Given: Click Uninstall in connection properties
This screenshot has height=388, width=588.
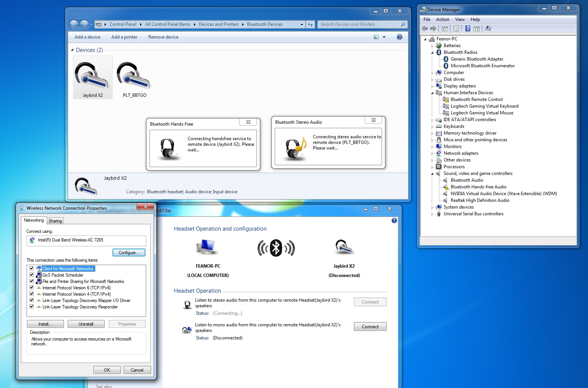Looking at the screenshot, I should [86, 324].
